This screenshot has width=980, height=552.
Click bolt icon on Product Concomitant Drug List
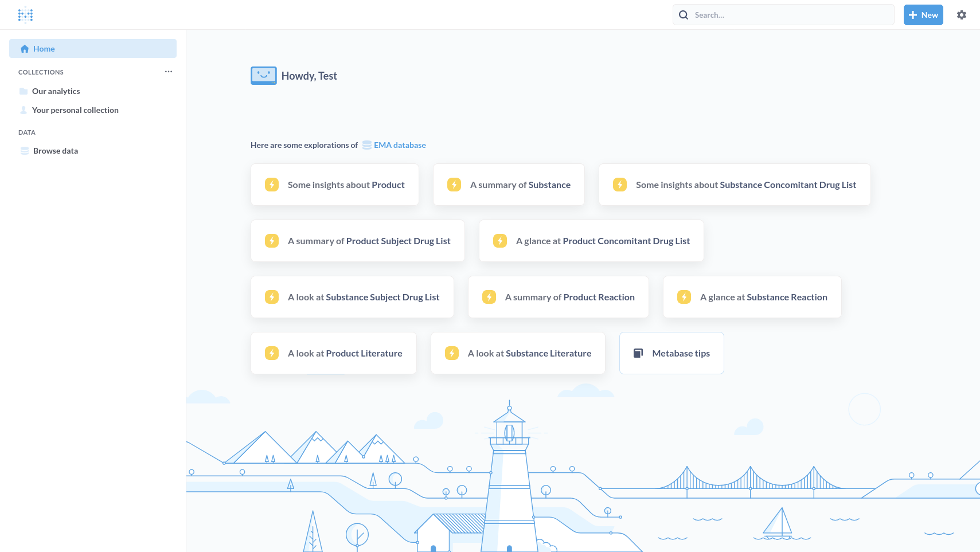pyautogui.click(x=500, y=241)
